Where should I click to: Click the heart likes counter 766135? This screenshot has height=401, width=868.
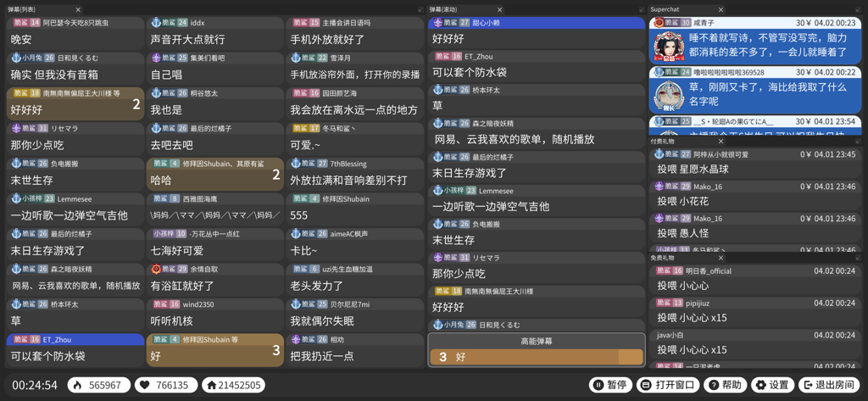(166, 385)
